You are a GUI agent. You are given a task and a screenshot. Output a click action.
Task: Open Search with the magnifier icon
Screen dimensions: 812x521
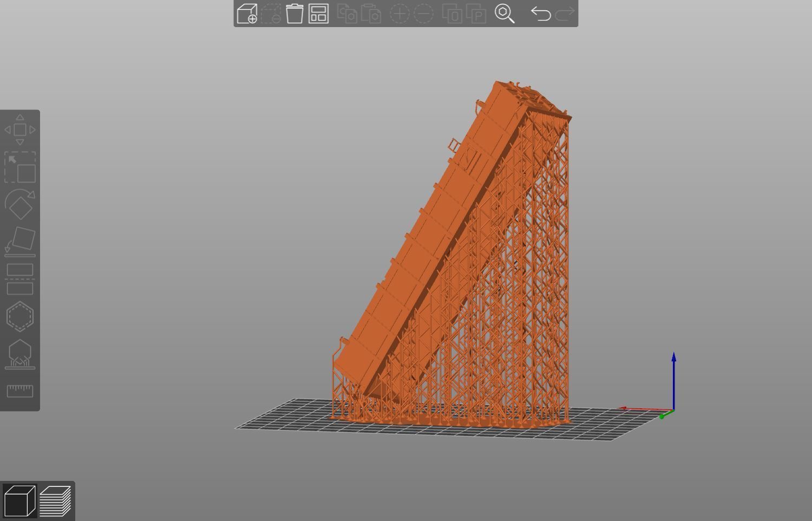coord(505,14)
